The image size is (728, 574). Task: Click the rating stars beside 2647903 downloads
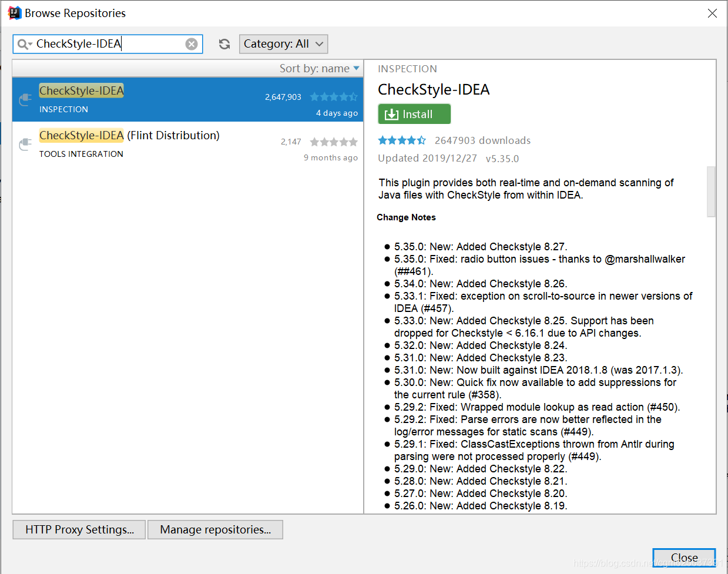[x=402, y=140]
